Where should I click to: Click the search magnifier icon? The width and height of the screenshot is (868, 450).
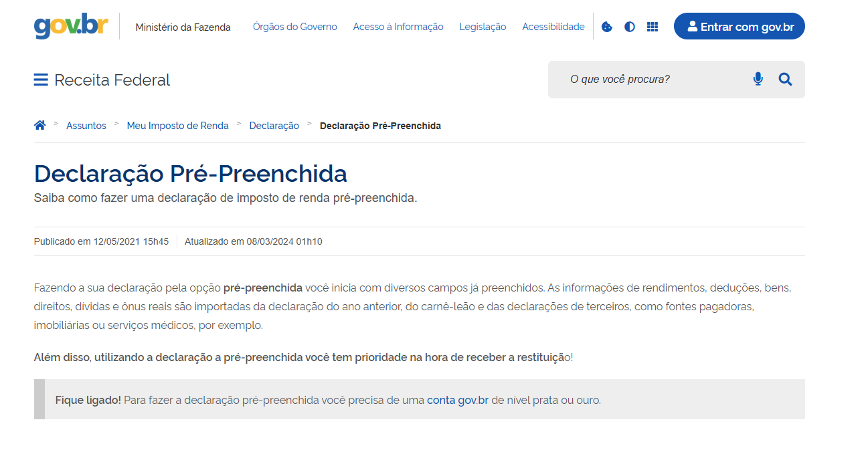tap(785, 80)
